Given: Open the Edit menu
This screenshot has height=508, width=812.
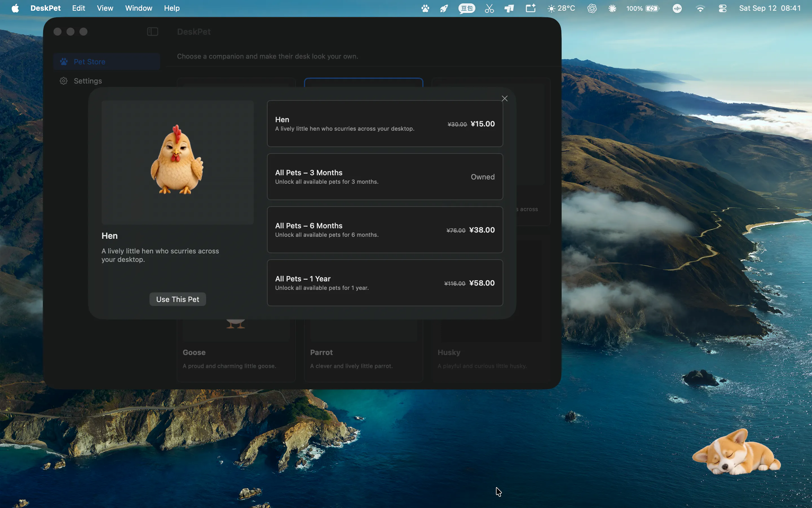Looking at the screenshot, I should coord(78,8).
